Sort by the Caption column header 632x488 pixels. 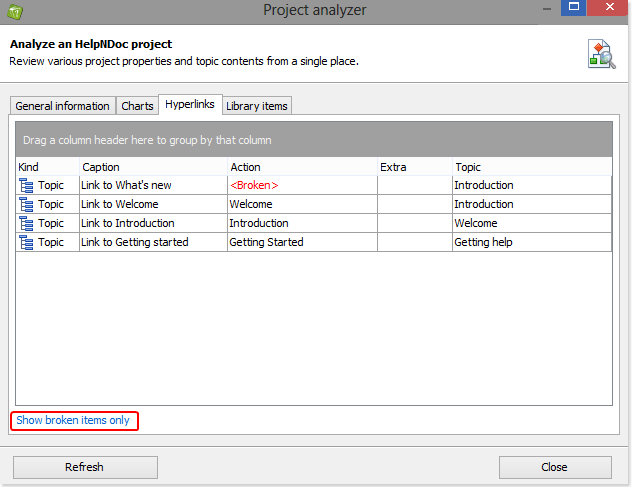point(154,167)
